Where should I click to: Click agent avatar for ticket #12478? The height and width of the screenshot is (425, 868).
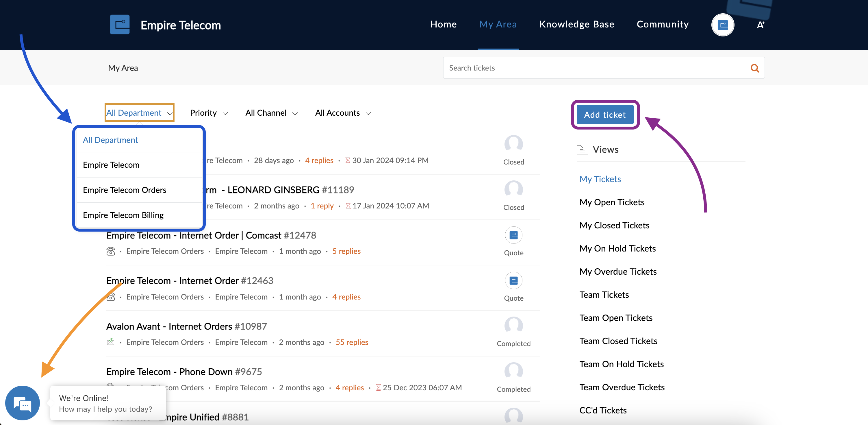click(513, 235)
